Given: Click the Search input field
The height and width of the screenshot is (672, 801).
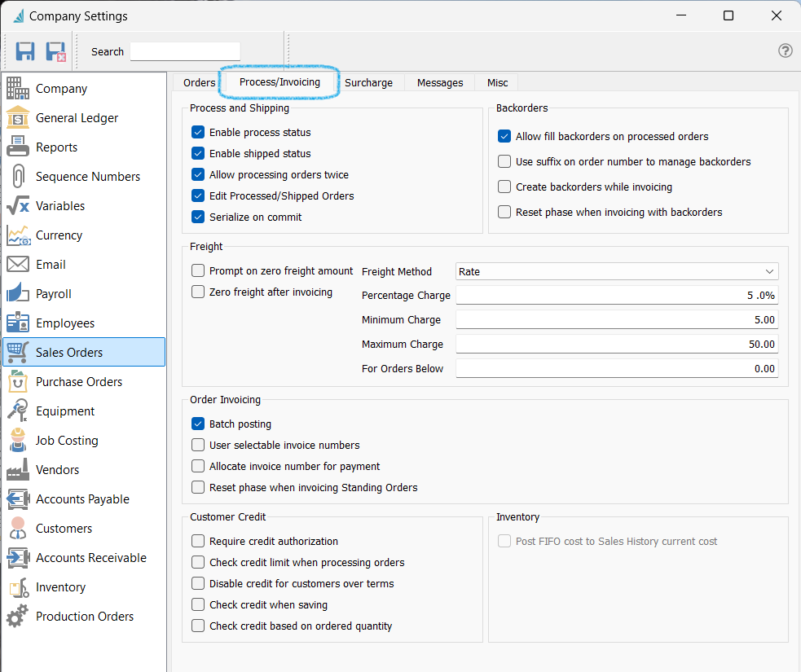Looking at the screenshot, I should (185, 51).
